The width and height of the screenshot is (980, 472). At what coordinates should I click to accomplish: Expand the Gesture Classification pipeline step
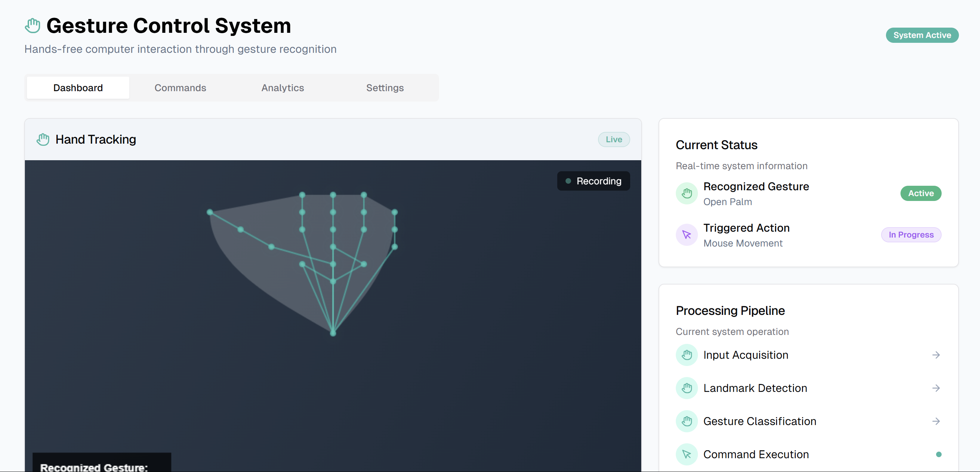pos(936,421)
